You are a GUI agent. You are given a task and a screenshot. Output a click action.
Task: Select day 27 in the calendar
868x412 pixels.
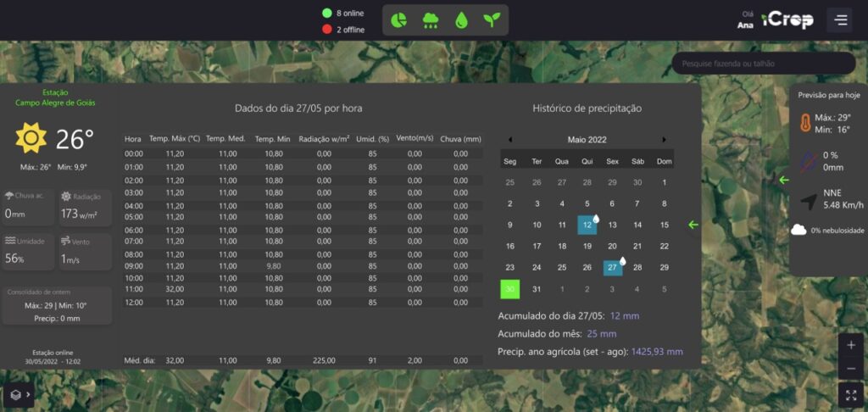[612, 268]
